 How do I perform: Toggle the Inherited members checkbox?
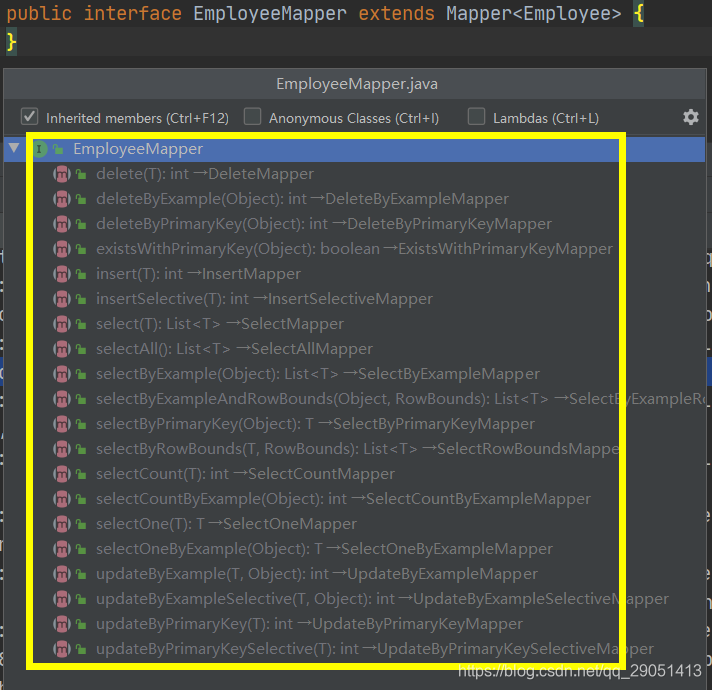(x=30, y=116)
